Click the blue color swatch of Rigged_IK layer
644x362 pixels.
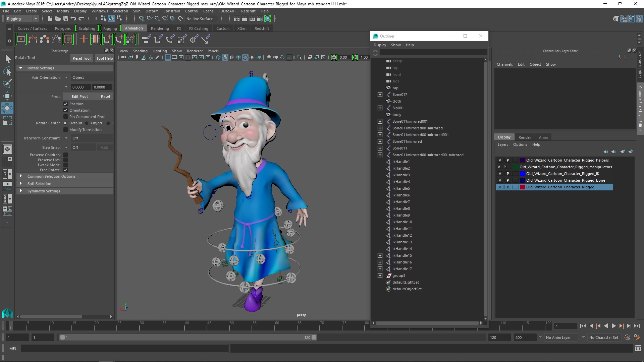(x=522, y=174)
